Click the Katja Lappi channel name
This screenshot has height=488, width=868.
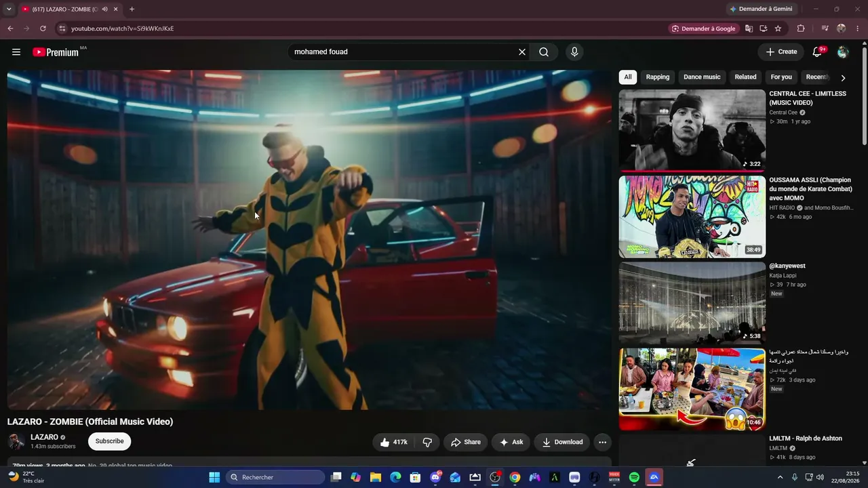[x=783, y=276]
